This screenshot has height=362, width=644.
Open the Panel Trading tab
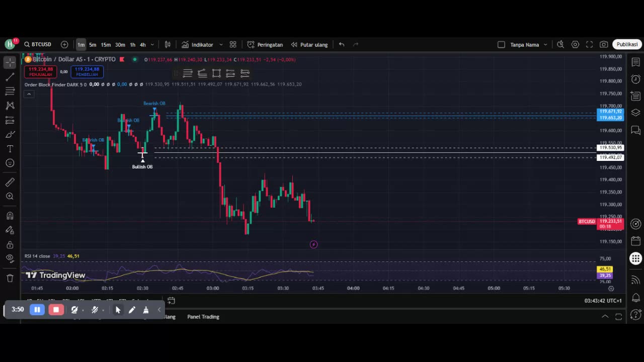[203, 317]
